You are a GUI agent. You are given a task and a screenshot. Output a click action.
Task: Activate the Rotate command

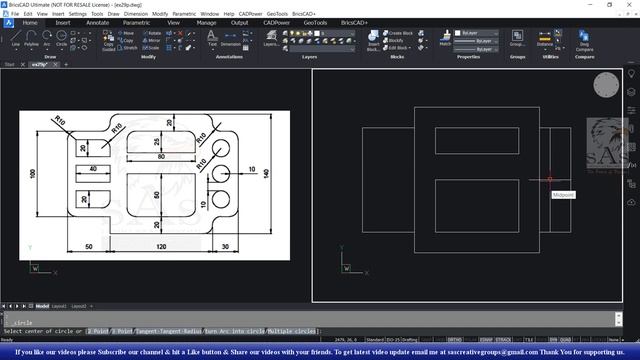tap(152, 33)
